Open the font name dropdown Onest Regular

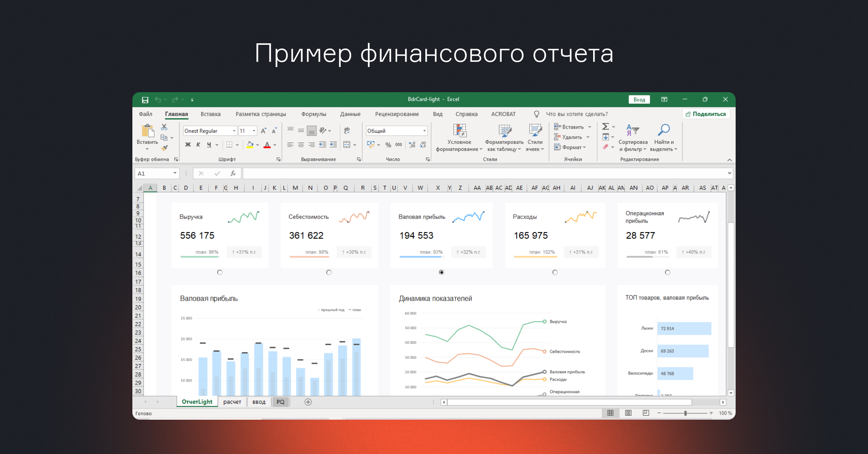234,131
